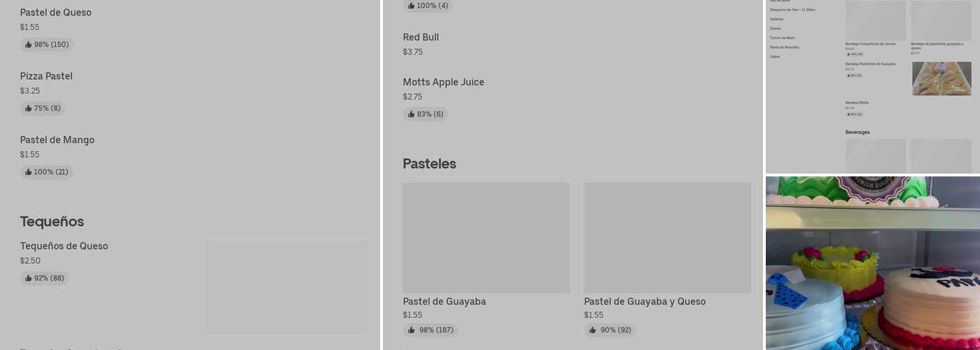
Task: Open the pastelitos tray photo
Action: click(x=941, y=78)
